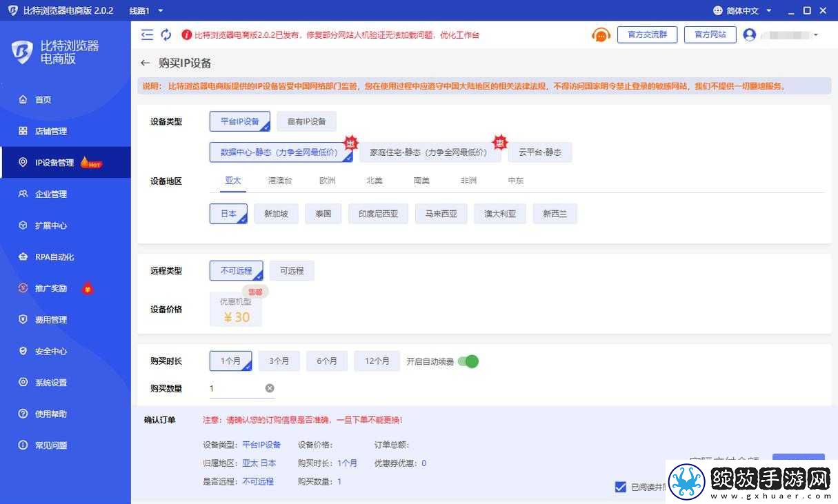
Task: Check the 已阅读 agreement checkbox
Action: pos(620,487)
